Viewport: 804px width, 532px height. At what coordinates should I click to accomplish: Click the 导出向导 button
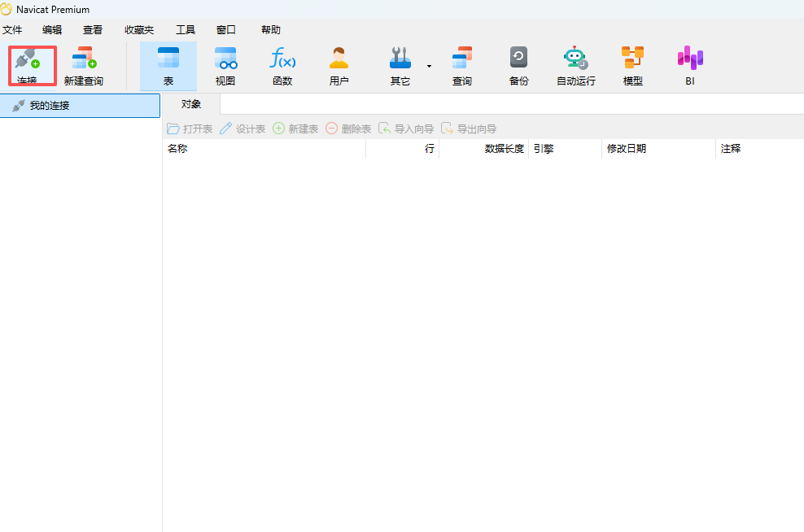pyautogui.click(x=469, y=129)
